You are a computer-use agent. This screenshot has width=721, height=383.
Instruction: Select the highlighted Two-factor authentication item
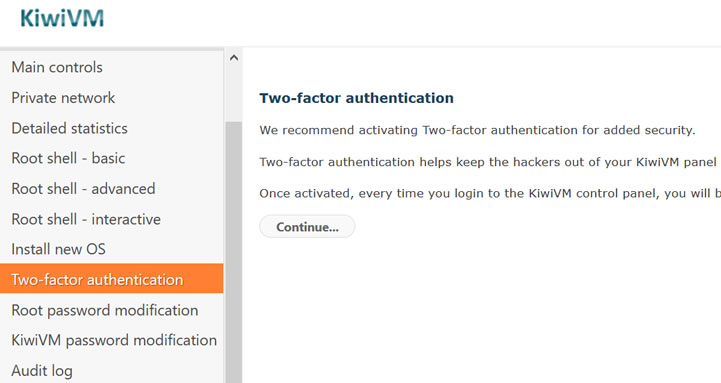112,279
